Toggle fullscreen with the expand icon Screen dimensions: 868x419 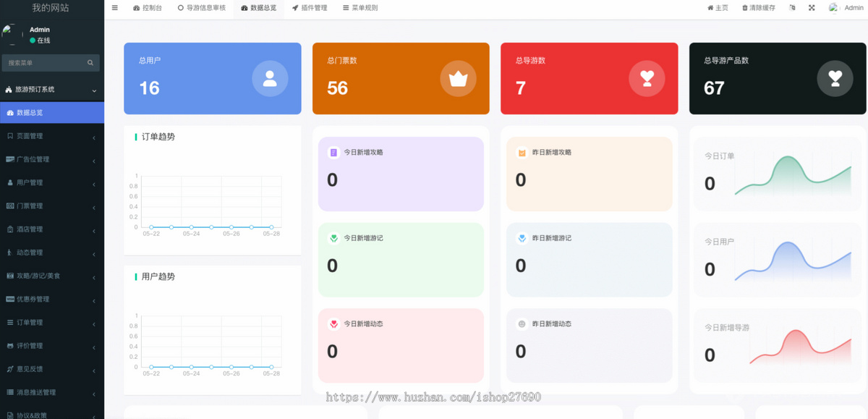[812, 8]
